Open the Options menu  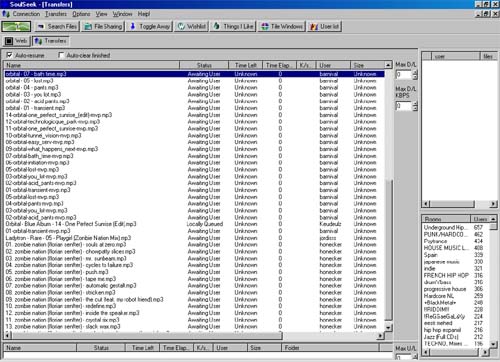point(81,14)
